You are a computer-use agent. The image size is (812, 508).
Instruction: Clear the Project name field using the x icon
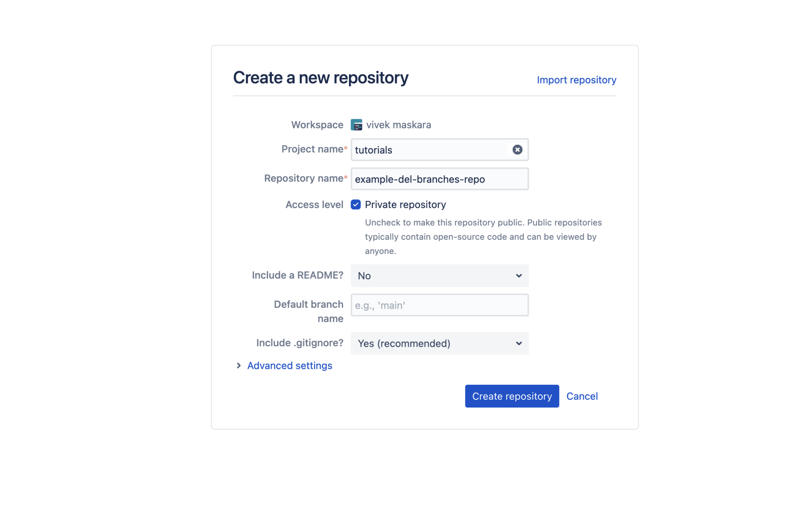point(517,149)
